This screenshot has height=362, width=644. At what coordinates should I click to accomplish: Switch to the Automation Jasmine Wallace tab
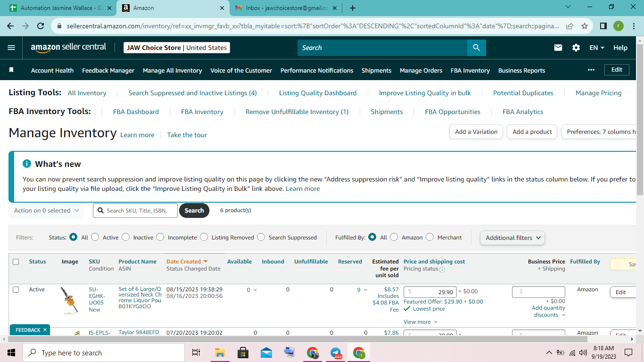(x=60, y=8)
